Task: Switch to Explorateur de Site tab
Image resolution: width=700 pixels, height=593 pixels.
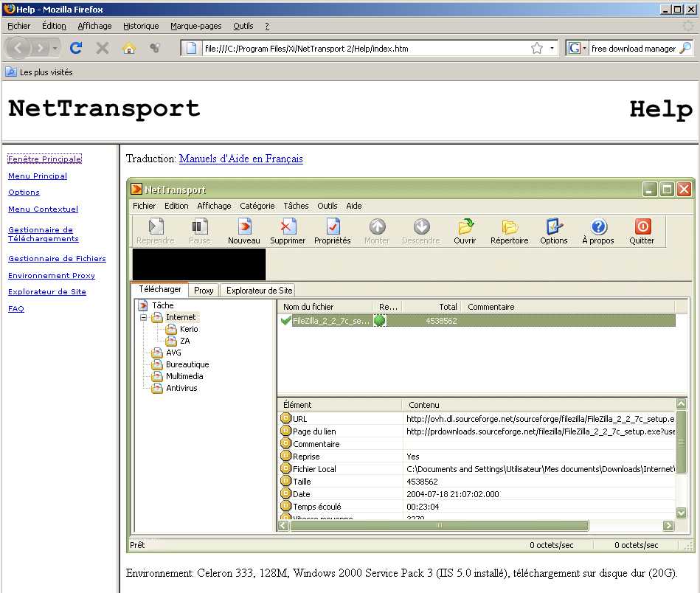Action: (x=260, y=291)
